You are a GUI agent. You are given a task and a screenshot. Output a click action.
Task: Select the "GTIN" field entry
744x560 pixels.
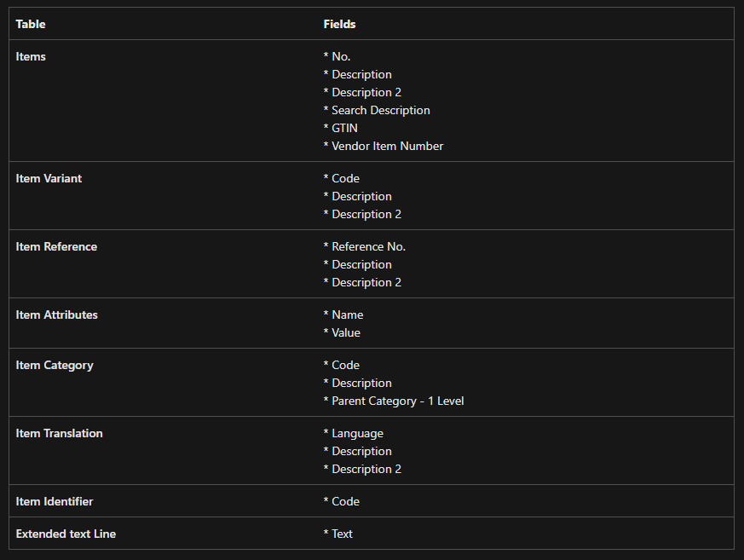click(x=344, y=128)
